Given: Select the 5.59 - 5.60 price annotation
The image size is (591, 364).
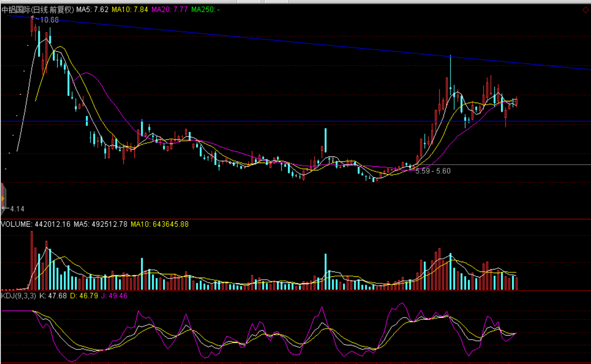Looking at the screenshot, I should click(433, 171).
